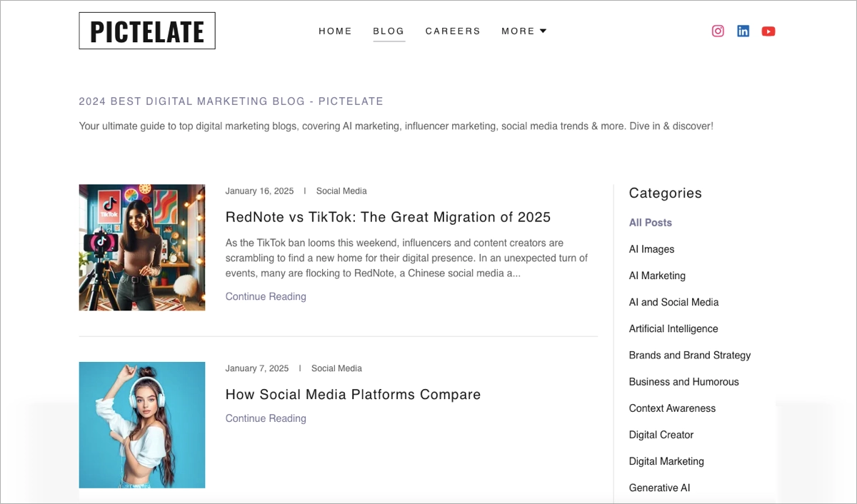857x504 pixels.
Task: Open the YouTube icon
Action: coord(768,31)
